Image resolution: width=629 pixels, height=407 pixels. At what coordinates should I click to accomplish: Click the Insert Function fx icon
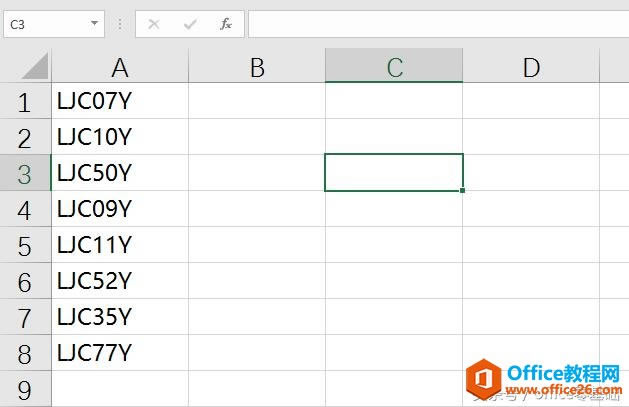click(x=226, y=24)
